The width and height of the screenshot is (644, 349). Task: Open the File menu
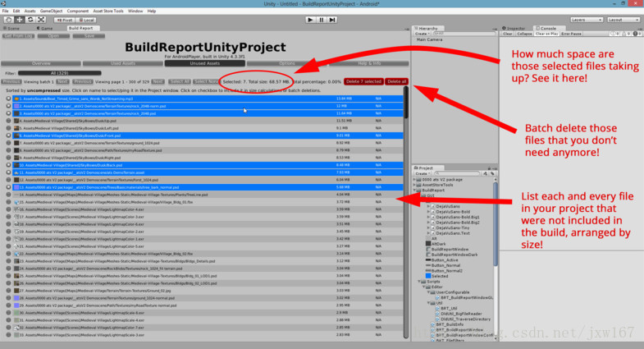pyautogui.click(x=6, y=11)
